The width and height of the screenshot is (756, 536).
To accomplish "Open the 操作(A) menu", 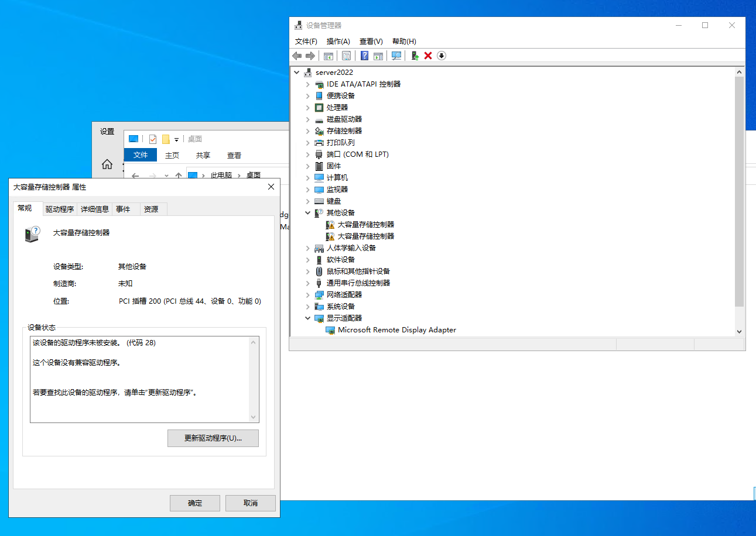I will click(x=338, y=42).
